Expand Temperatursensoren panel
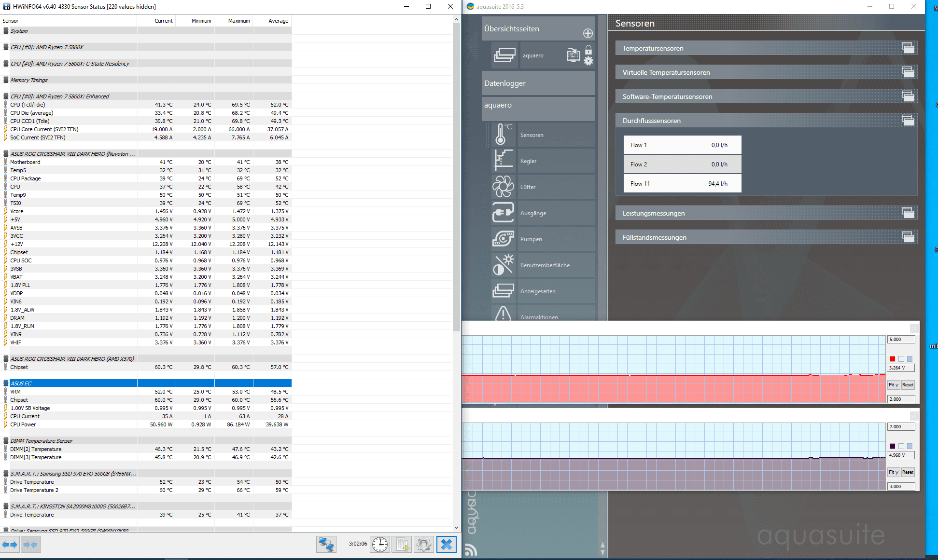This screenshot has width=938, height=560. [908, 48]
